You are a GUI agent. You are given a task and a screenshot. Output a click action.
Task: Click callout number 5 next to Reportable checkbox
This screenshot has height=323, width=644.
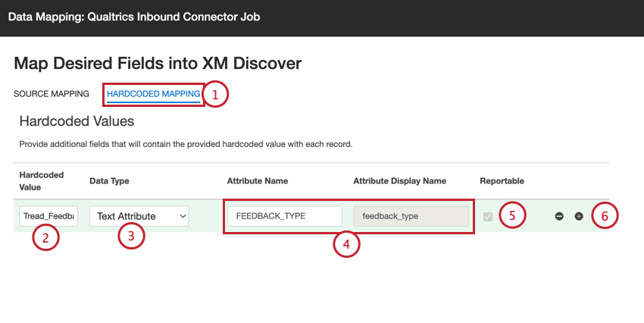[x=512, y=215]
